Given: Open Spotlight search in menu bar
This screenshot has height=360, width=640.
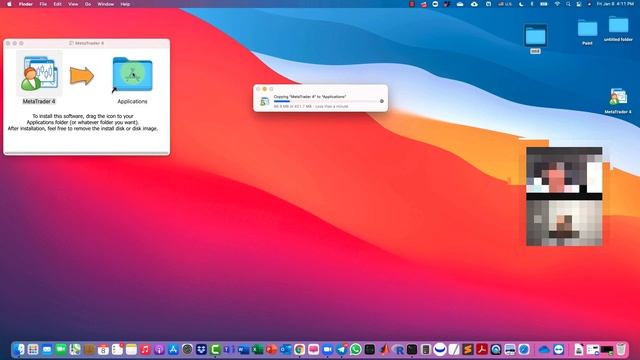Looking at the screenshot, I should point(568,4).
